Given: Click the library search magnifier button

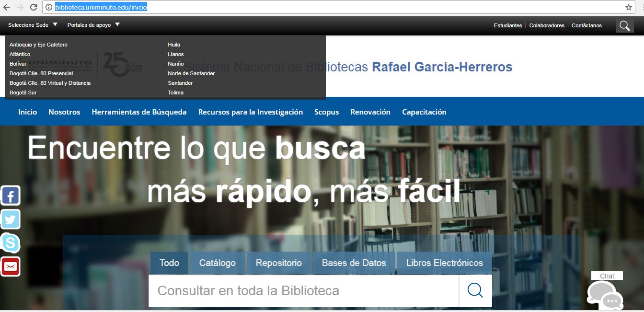Looking at the screenshot, I should [475, 291].
